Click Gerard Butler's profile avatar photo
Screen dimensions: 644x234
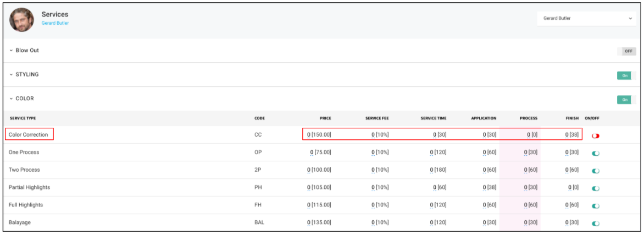point(20,20)
